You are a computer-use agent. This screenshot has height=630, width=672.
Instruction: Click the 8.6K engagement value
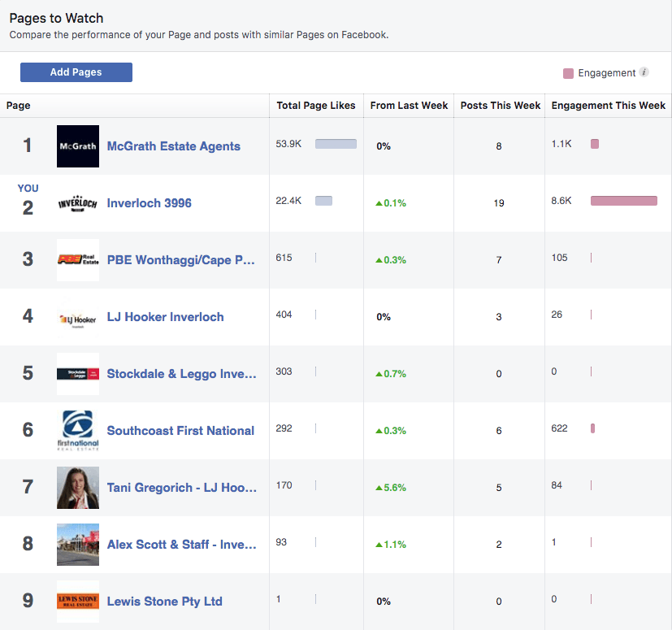pyautogui.click(x=561, y=201)
